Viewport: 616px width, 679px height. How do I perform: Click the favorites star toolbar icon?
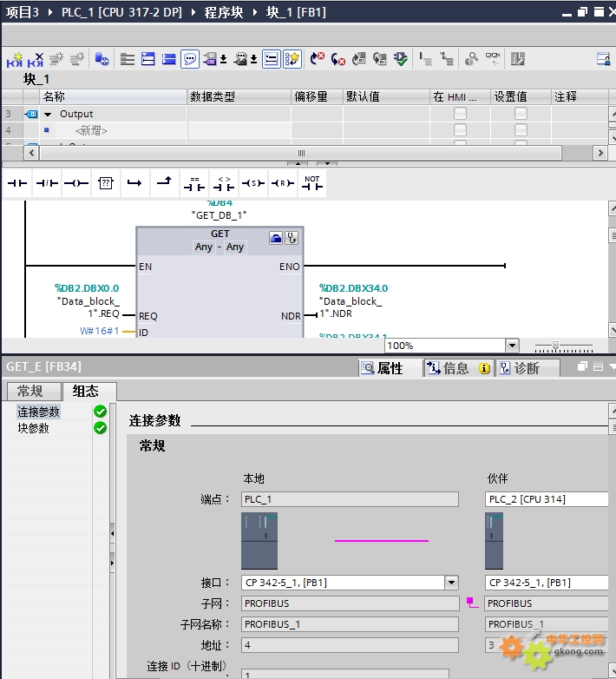click(292, 59)
